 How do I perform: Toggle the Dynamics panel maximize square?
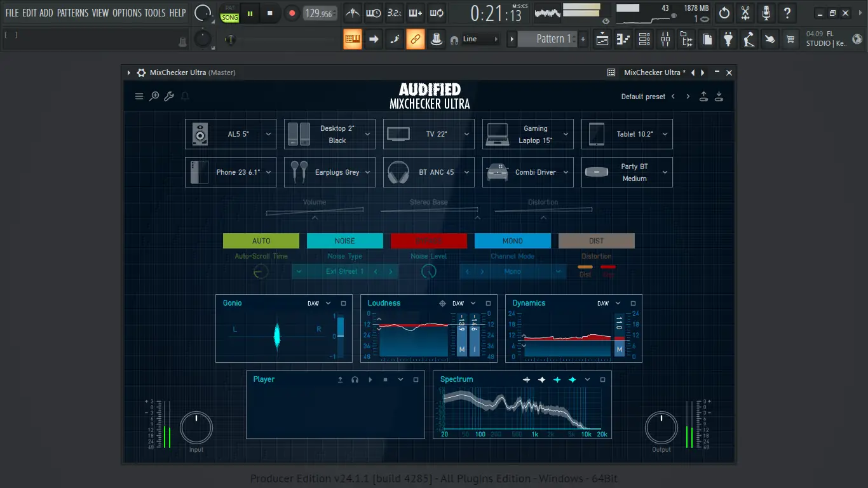tap(633, 304)
